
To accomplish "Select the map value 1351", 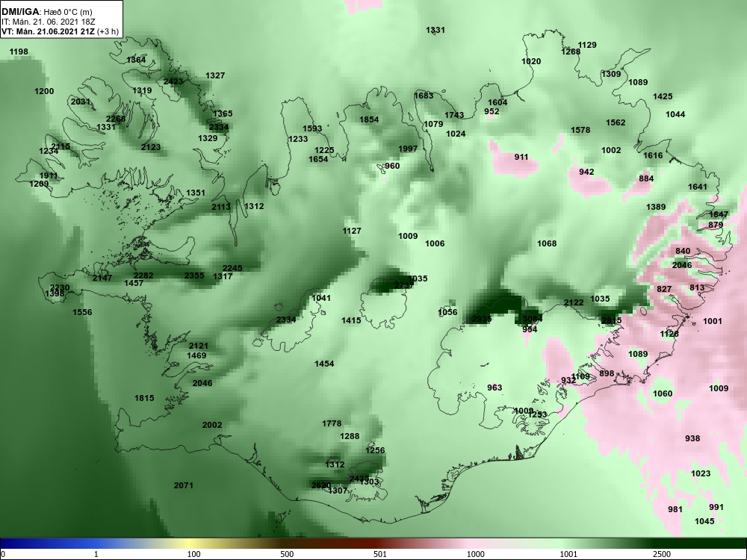I will [195, 193].
